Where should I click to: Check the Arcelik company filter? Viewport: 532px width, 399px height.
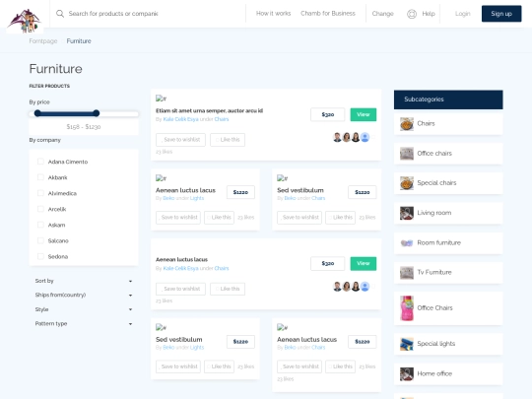[x=40, y=209]
